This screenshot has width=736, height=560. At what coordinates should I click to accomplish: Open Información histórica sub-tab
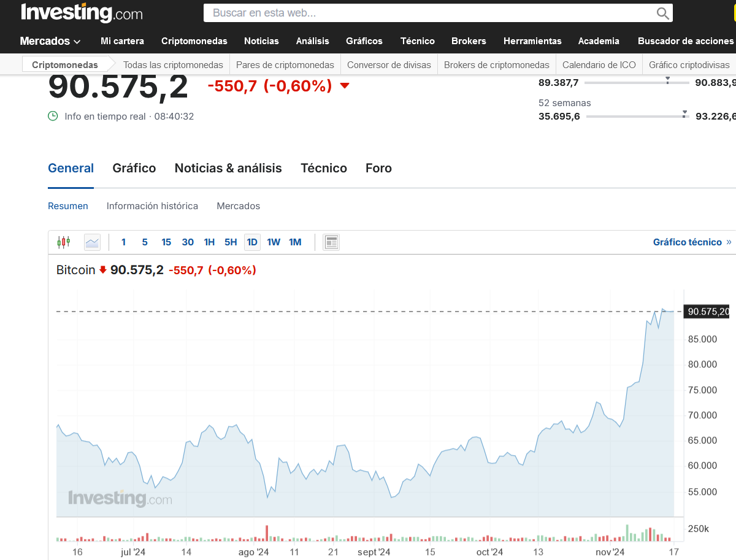tap(152, 206)
